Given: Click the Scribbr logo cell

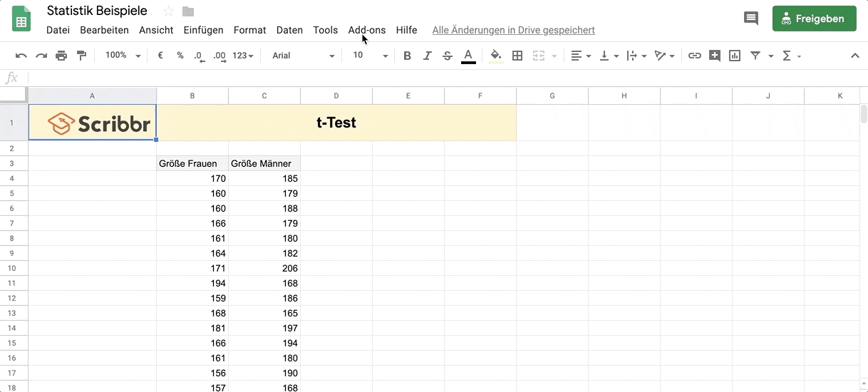Looking at the screenshot, I should 93,123.
